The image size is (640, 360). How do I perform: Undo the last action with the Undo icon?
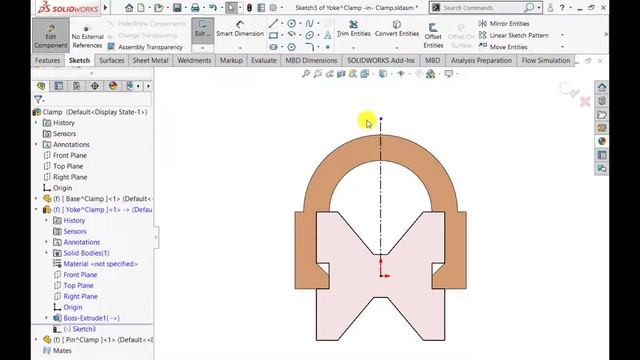pos(213,8)
